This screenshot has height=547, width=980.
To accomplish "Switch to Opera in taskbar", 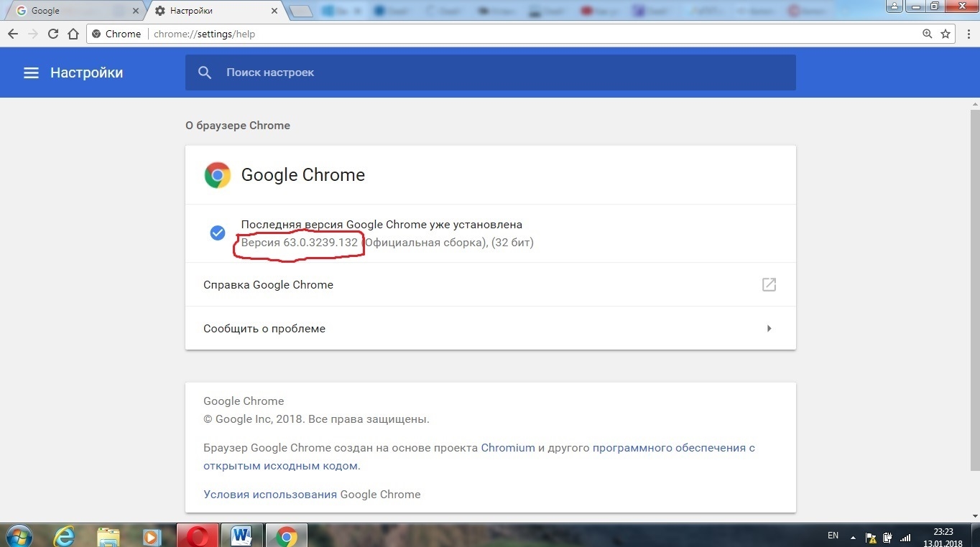I will tap(197, 536).
